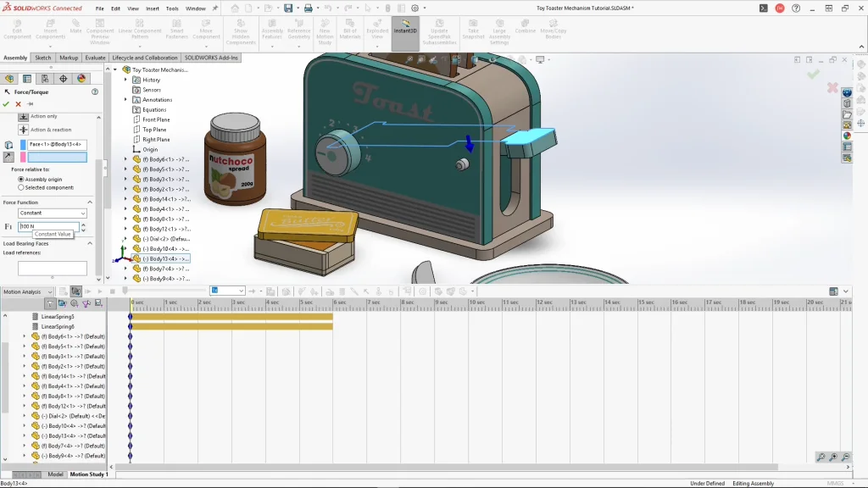This screenshot has height=488, width=868.
Task: Select the Selected component radio button
Action: coord(21,187)
